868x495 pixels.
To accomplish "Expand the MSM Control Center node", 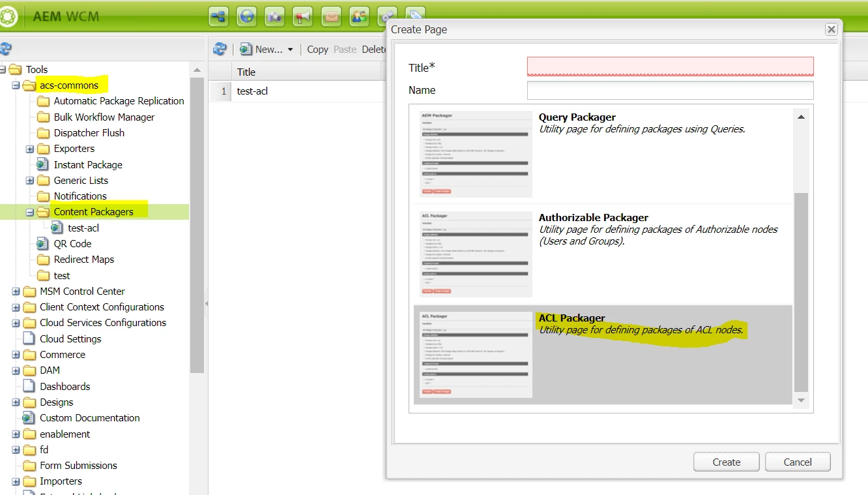I will (x=16, y=292).
